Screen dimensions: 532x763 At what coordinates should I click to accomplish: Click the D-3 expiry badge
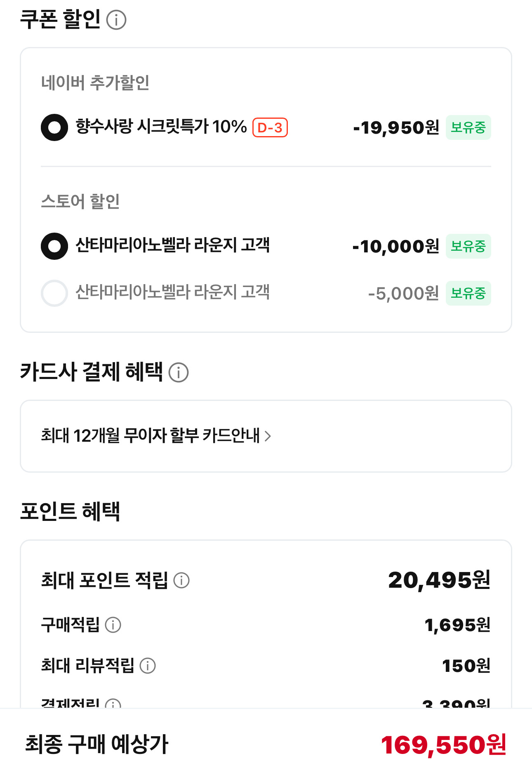click(x=270, y=127)
